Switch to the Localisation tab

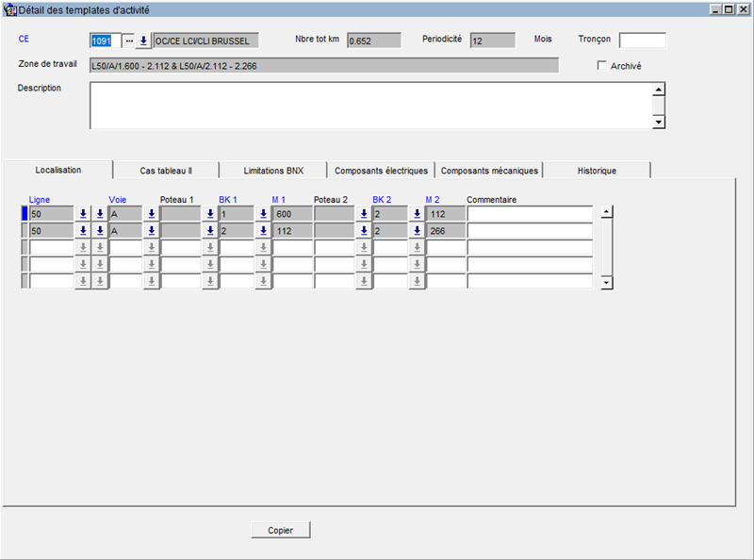coord(58,170)
